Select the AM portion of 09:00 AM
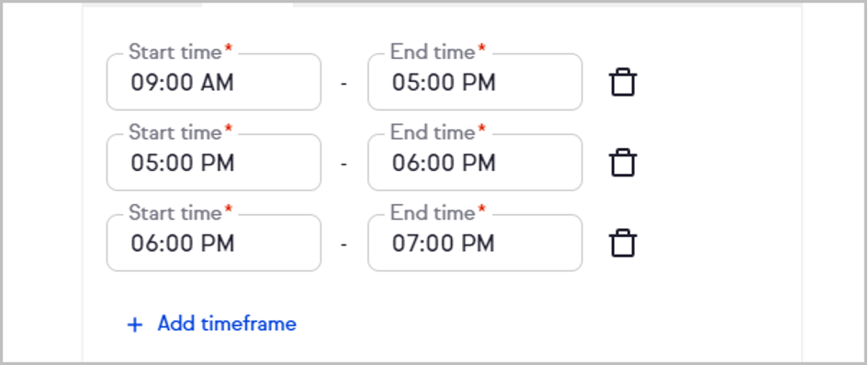The width and height of the screenshot is (868, 365). tap(217, 83)
